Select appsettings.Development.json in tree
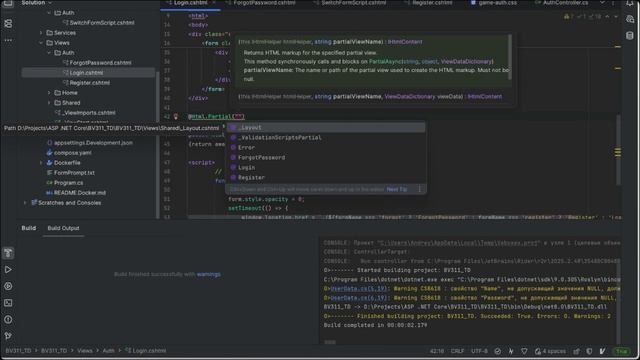Viewport: 640px width, 360px height. coord(93,143)
